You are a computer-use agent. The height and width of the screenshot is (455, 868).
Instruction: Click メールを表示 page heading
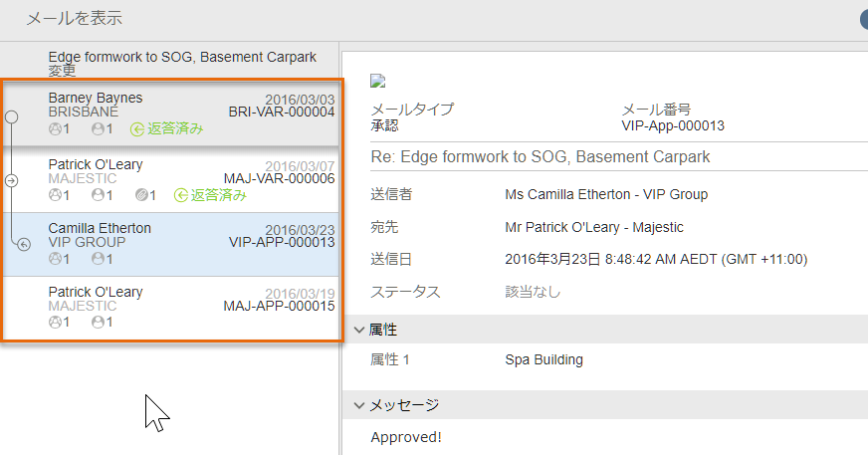(75, 18)
